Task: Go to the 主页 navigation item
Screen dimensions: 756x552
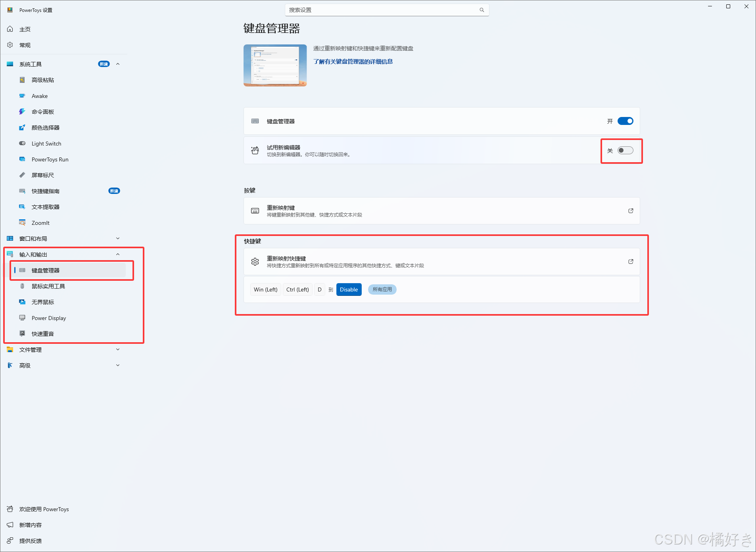Action: tap(63, 29)
